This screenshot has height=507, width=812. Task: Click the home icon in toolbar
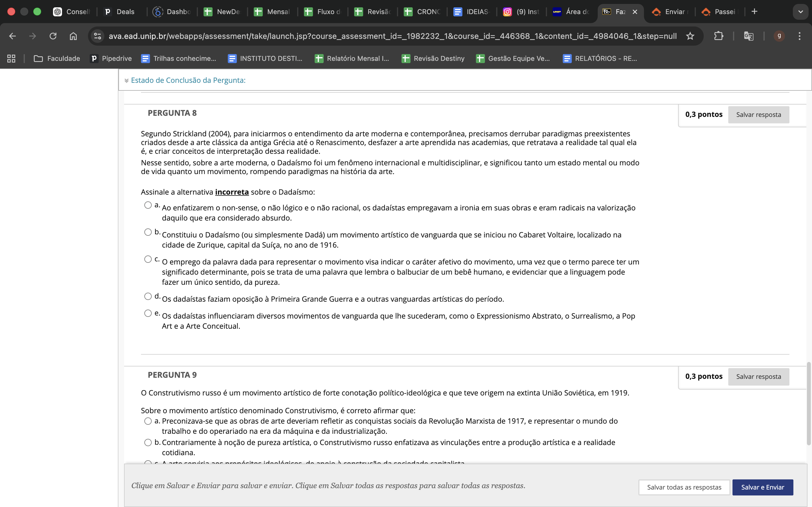coord(73,36)
